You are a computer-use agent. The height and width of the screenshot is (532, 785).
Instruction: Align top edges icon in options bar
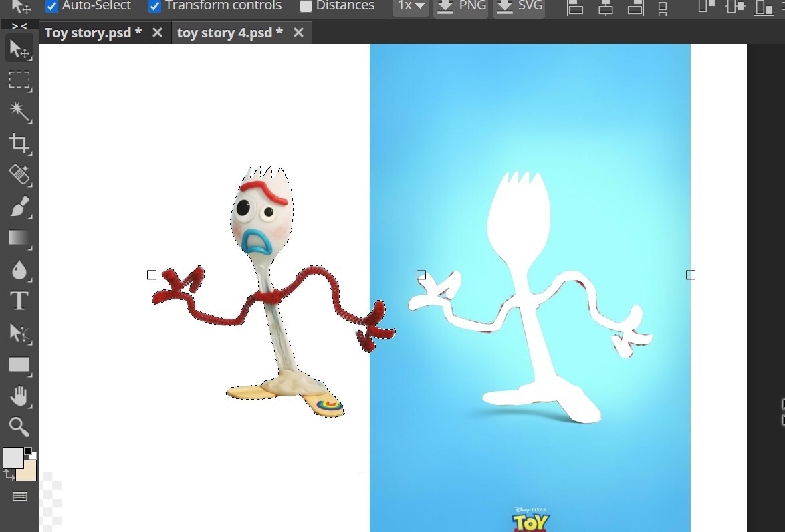(x=706, y=7)
